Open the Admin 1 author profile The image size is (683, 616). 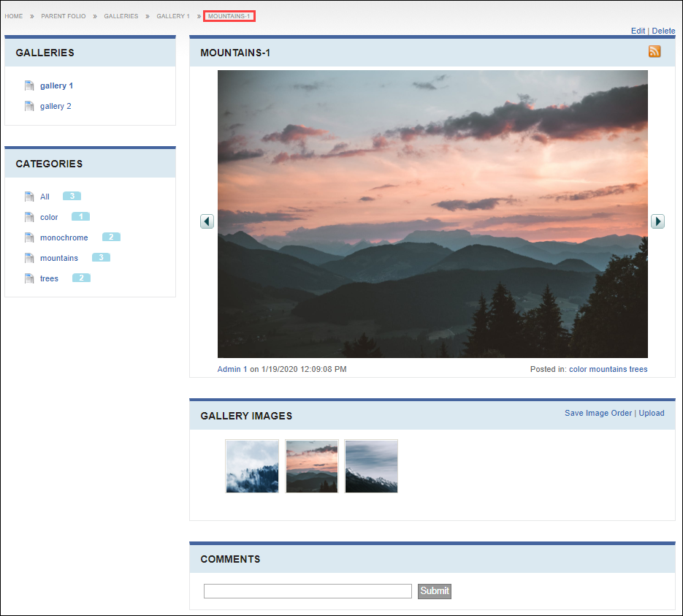tap(232, 369)
